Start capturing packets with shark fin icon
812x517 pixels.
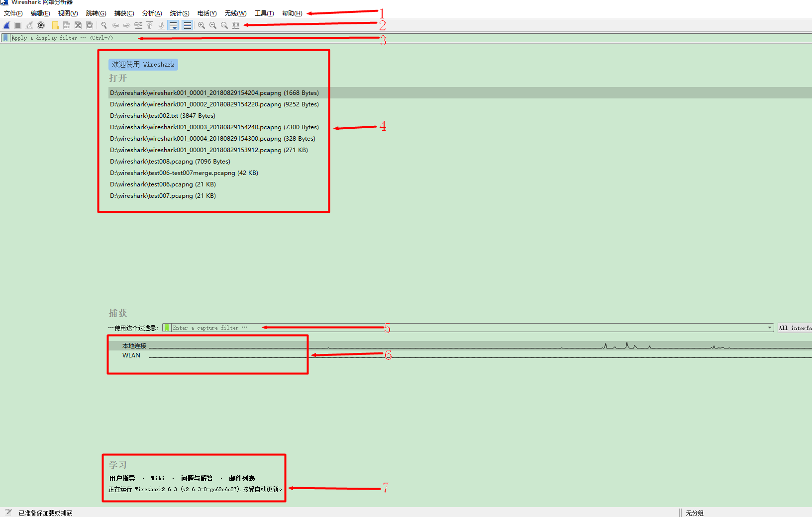(x=6, y=25)
